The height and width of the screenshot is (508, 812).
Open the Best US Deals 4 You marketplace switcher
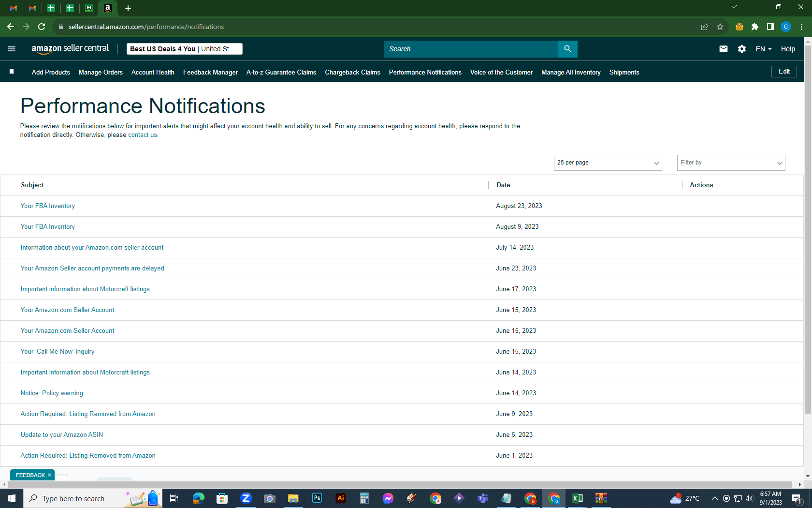[184, 49]
